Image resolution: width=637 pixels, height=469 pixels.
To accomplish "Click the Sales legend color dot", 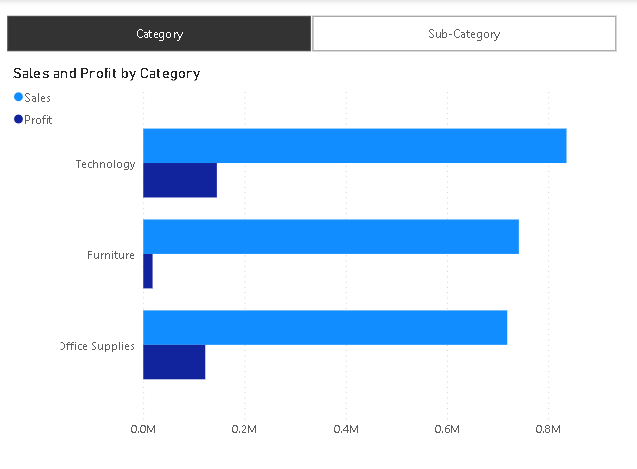I will [18, 98].
